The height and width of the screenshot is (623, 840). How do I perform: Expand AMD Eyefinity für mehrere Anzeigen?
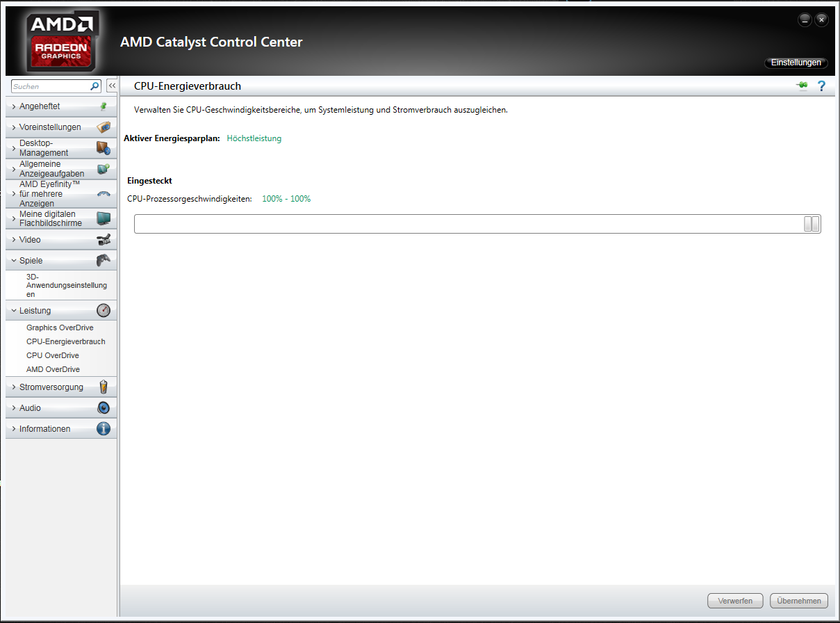tap(61, 194)
